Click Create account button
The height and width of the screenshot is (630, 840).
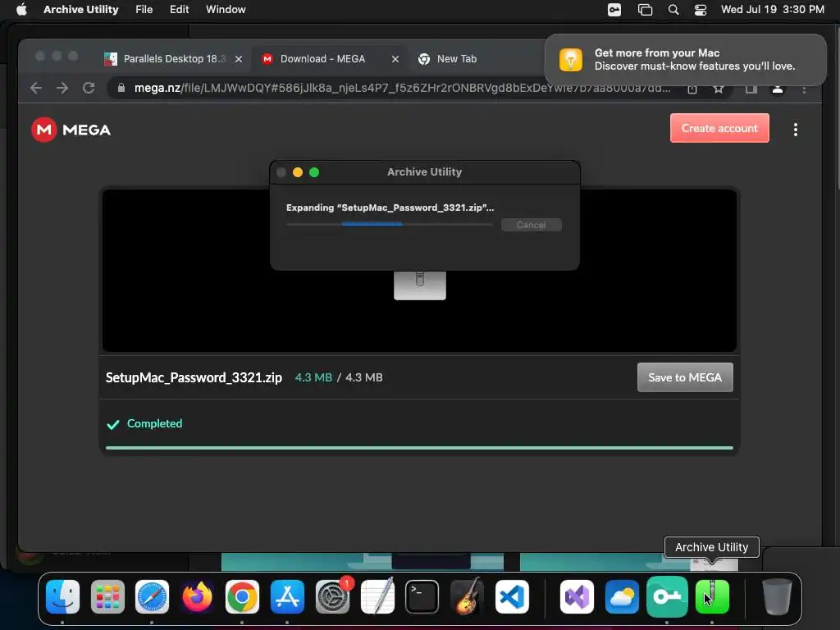[719, 128]
